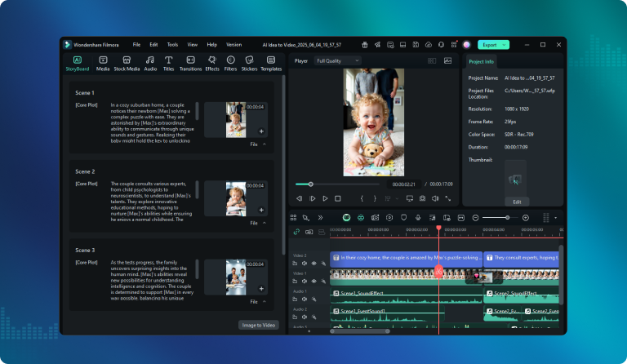
Task: Open the Filters tab
Action: coord(230,64)
